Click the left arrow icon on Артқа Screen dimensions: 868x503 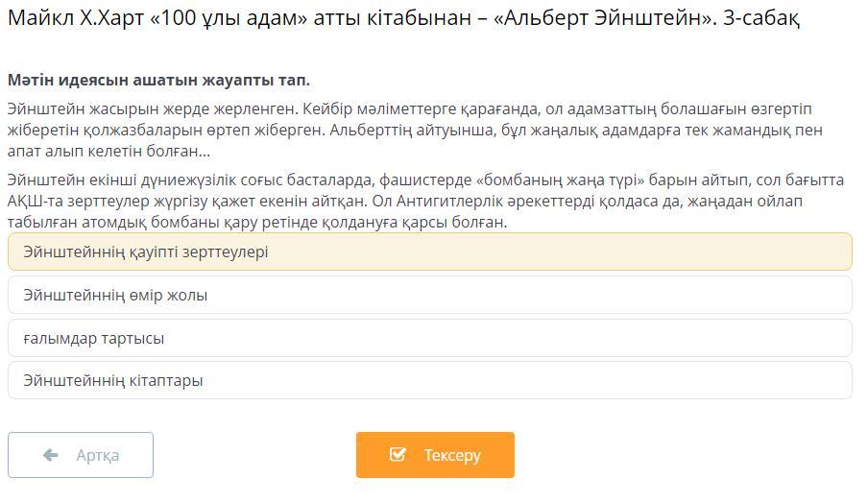(51, 455)
